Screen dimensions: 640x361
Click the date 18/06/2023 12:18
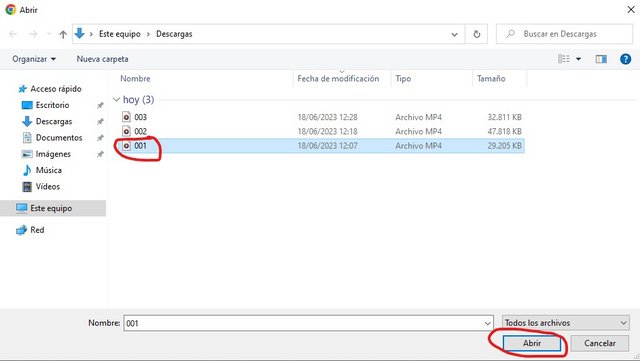(x=327, y=131)
